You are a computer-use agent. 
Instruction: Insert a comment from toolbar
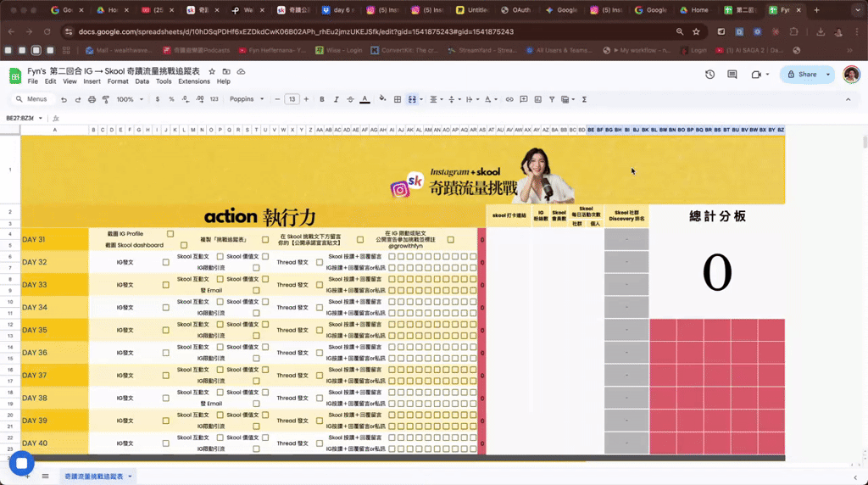click(524, 100)
